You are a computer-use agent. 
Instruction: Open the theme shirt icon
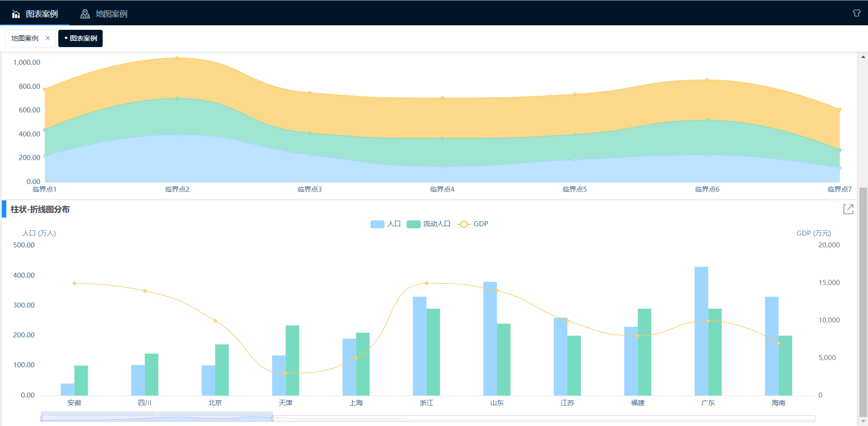857,13
